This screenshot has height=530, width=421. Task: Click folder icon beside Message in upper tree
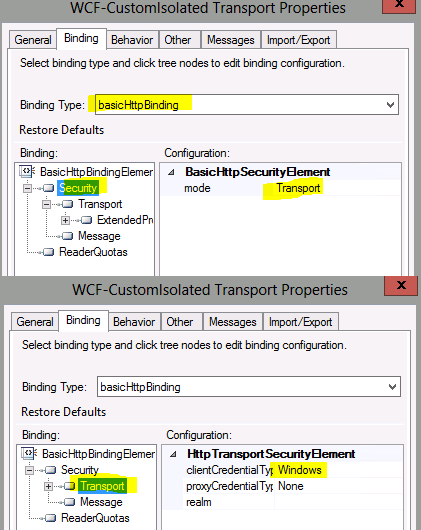point(67,236)
